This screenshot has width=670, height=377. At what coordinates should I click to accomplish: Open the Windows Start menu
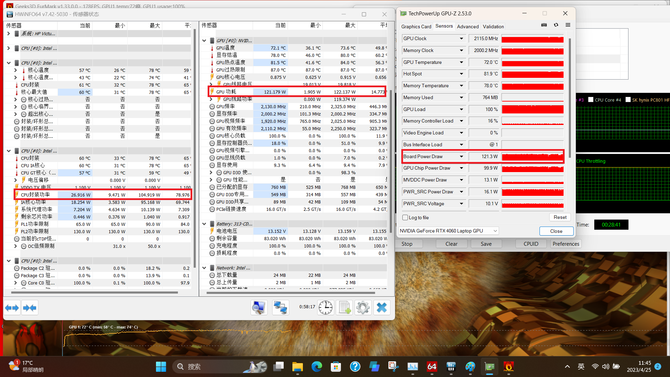click(161, 367)
